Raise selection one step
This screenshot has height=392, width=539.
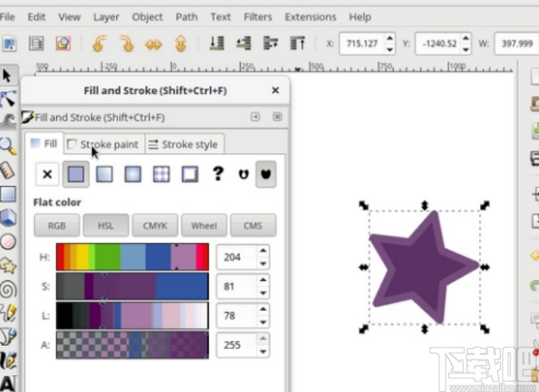[271, 44]
